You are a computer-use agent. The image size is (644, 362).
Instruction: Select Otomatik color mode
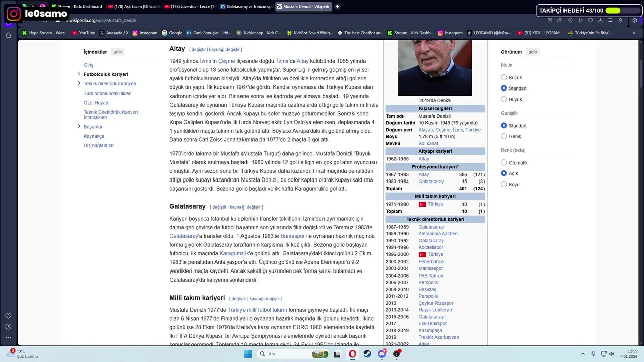(504, 163)
